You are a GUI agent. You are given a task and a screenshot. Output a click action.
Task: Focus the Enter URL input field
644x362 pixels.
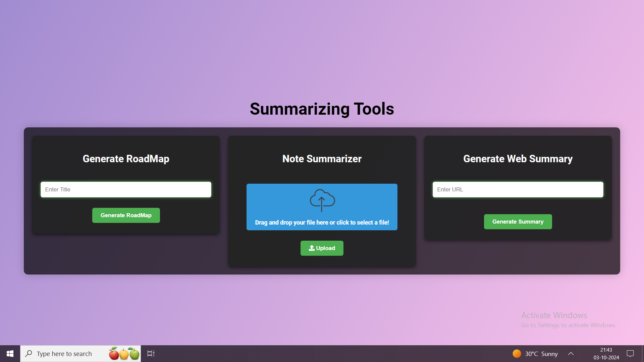tap(518, 189)
